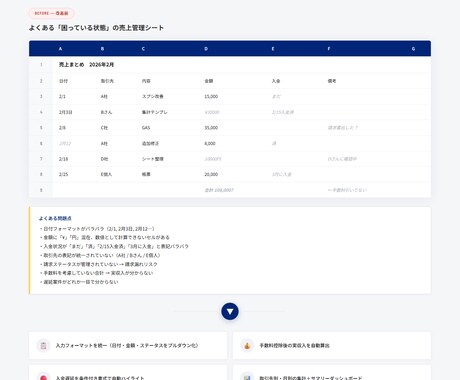The image size is (460, 380).
Task: Select the column F header
Action: [x=329, y=49]
